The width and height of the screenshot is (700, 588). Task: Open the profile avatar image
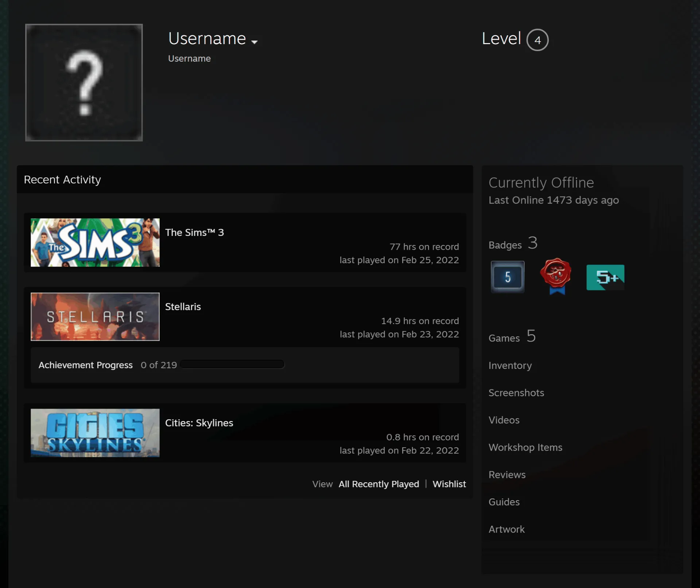tap(84, 82)
